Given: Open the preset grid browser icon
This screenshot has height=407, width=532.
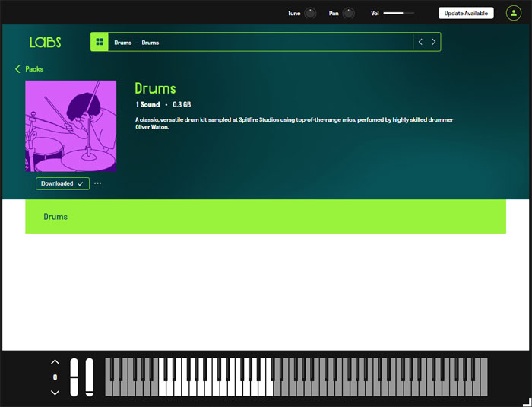Looking at the screenshot, I should tap(100, 42).
